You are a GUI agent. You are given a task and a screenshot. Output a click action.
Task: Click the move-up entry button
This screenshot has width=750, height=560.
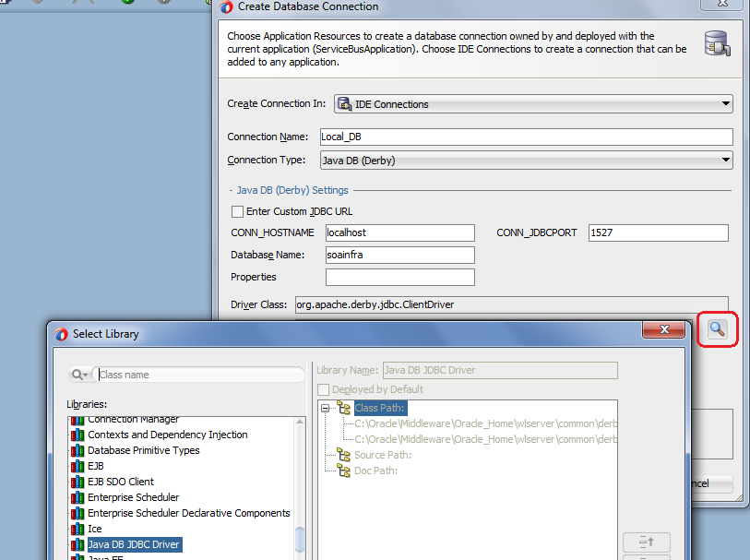click(646, 542)
